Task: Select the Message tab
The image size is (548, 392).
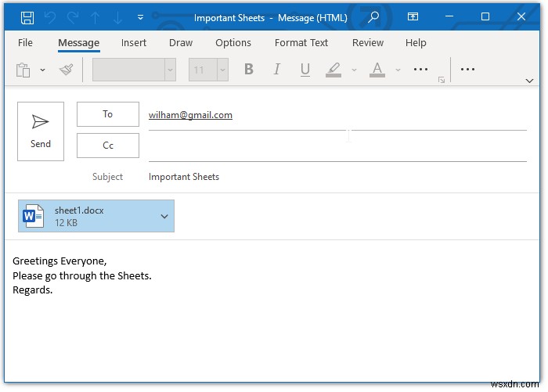Action: click(78, 43)
